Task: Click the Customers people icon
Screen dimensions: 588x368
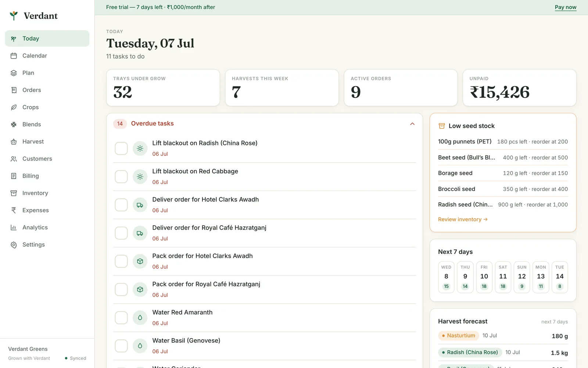Action: coord(14,159)
